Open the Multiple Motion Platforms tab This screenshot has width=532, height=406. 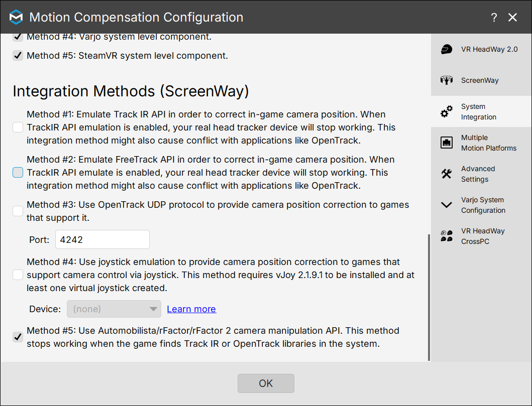481,143
